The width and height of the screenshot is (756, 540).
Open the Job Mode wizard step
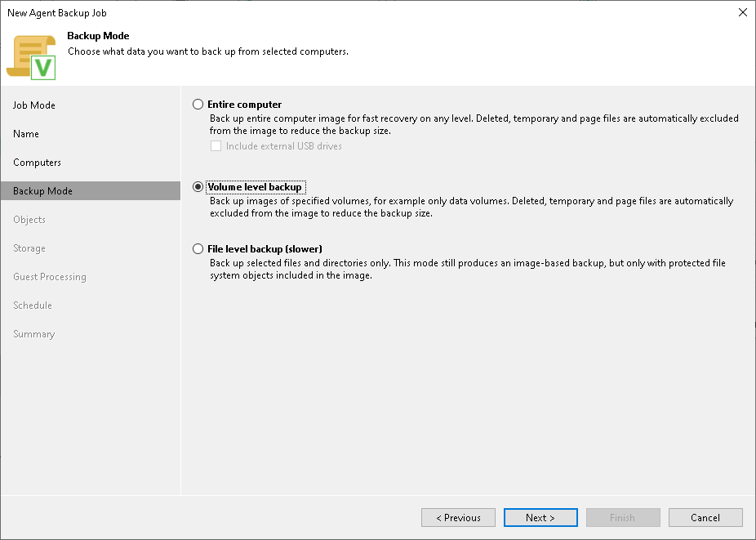35,105
